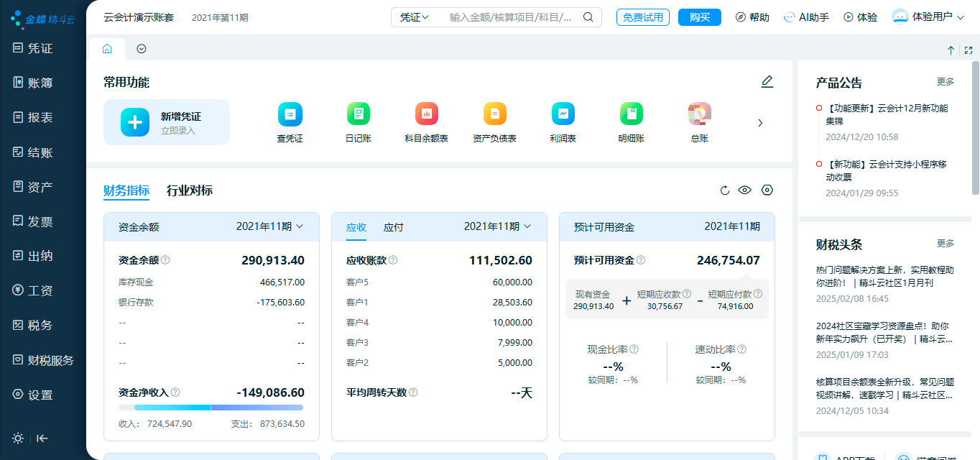
Task: Click the 免费试用 button
Action: click(643, 17)
